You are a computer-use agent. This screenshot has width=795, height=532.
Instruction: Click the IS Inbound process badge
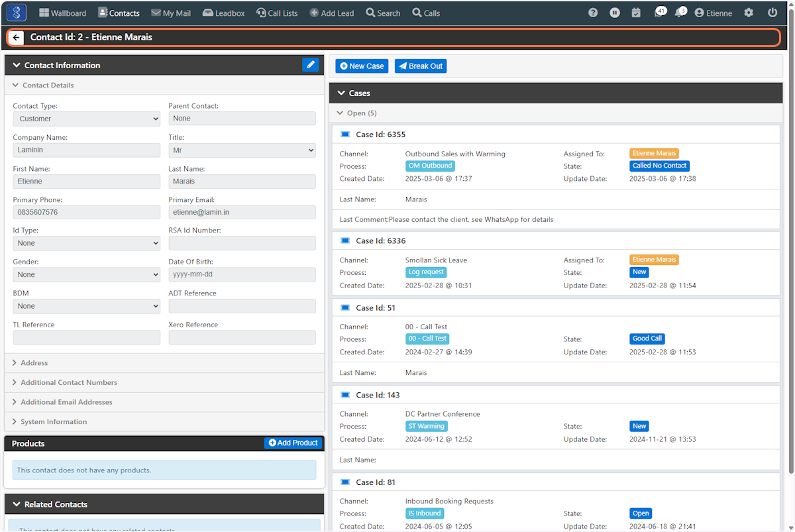(x=425, y=513)
